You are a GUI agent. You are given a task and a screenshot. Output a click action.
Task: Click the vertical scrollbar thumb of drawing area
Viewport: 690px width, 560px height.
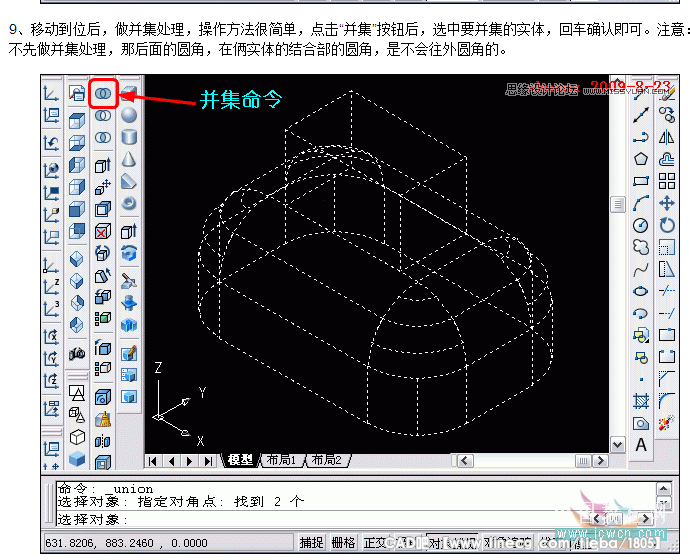[618, 205]
